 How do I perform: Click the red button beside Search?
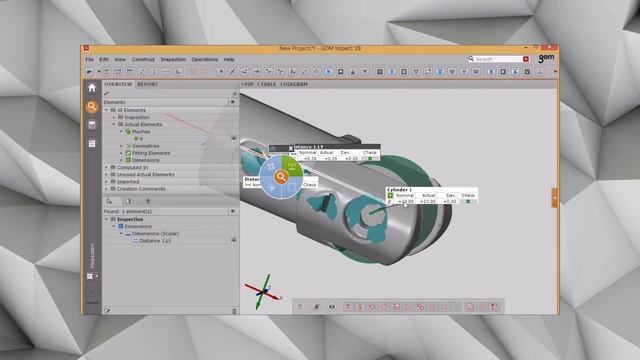click(526, 59)
